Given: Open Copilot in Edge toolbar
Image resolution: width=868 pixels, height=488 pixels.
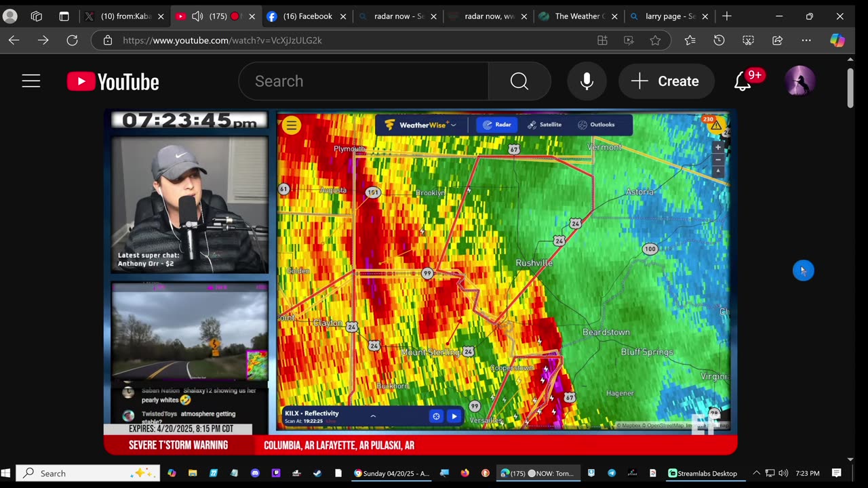Looking at the screenshot, I should tap(837, 41).
